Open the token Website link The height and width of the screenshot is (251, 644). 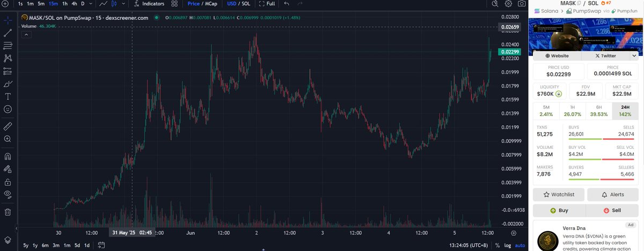(x=557, y=55)
